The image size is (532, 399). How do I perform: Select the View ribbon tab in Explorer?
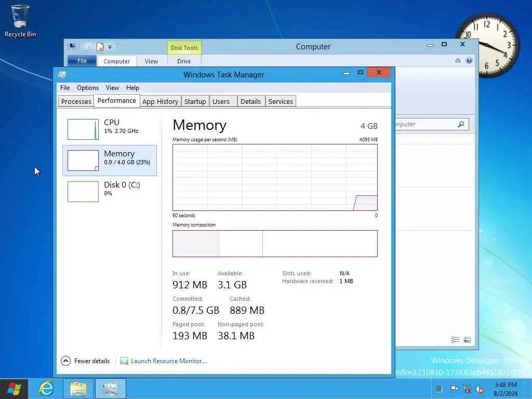pyautogui.click(x=151, y=61)
